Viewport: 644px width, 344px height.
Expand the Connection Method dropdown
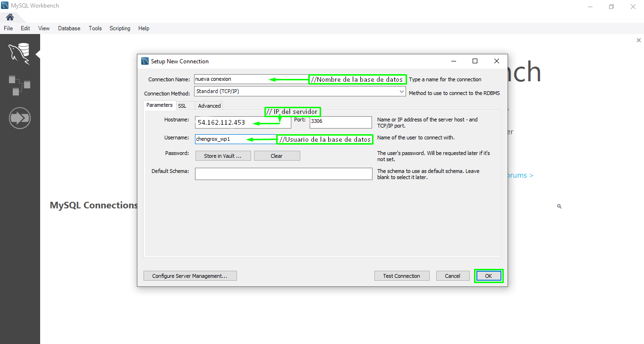401,91
